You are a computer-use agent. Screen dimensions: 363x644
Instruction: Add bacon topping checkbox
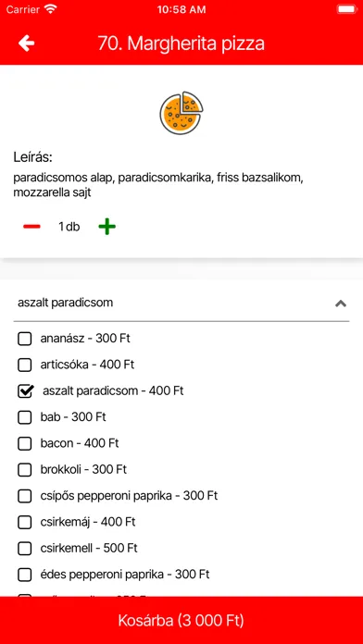pos(25,443)
